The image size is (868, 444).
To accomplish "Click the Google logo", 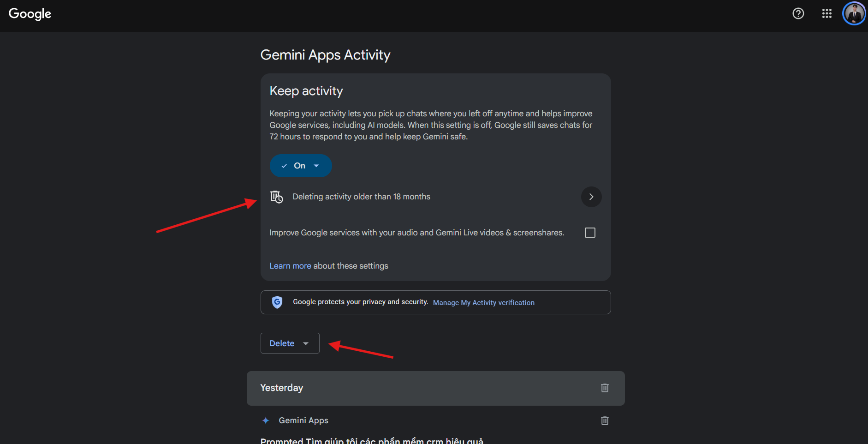I will (30, 14).
